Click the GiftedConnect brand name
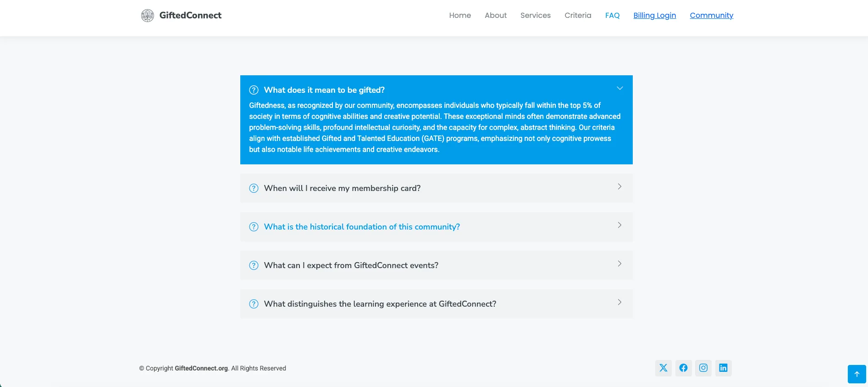This screenshot has width=868, height=387. tap(190, 15)
